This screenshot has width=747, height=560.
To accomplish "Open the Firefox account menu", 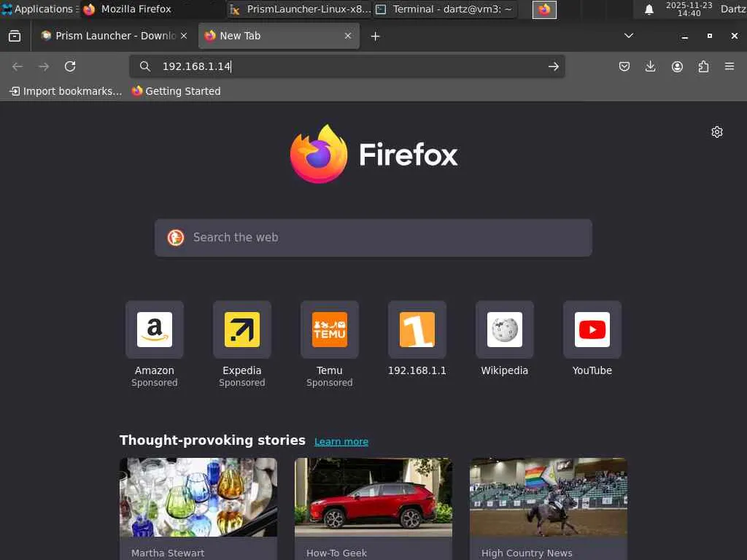I will (x=677, y=66).
